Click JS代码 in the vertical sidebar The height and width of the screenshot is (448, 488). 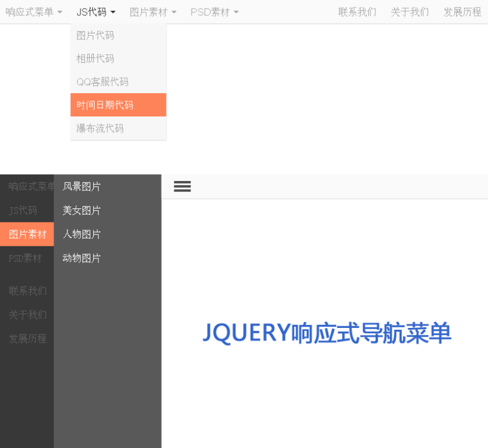[x=23, y=210]
